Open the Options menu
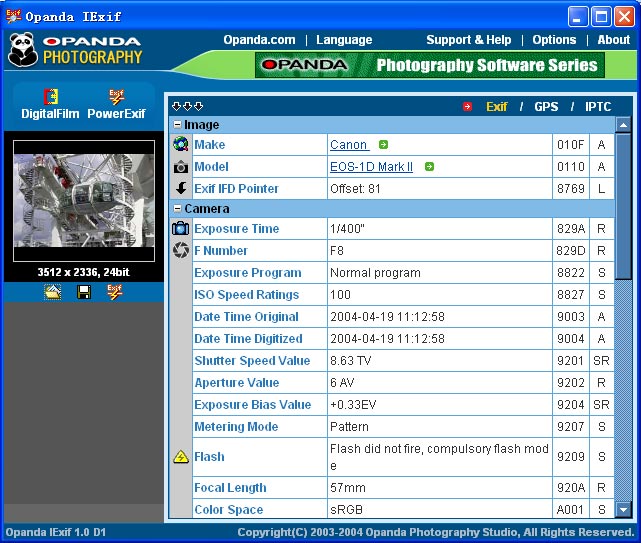This screenshot has height=543, width=641. point(554,40)
